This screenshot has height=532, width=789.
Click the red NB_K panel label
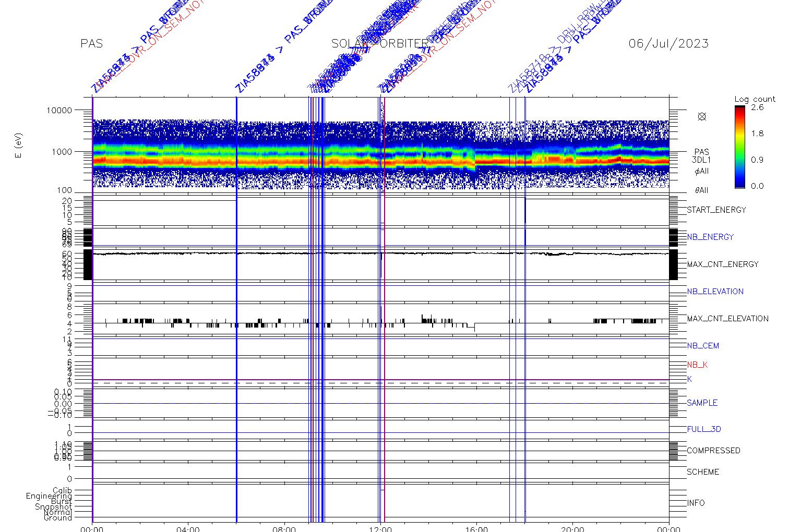pos(697,365)
